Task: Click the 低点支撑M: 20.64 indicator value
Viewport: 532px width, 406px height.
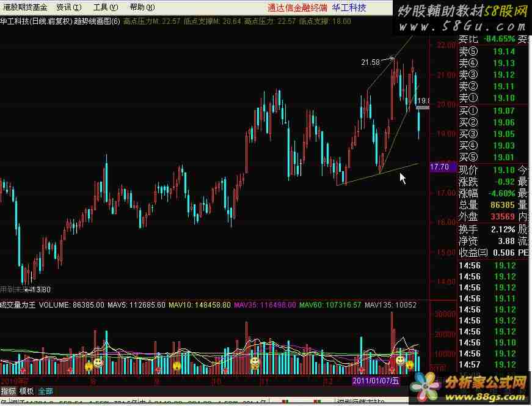Action: point(213,21)
